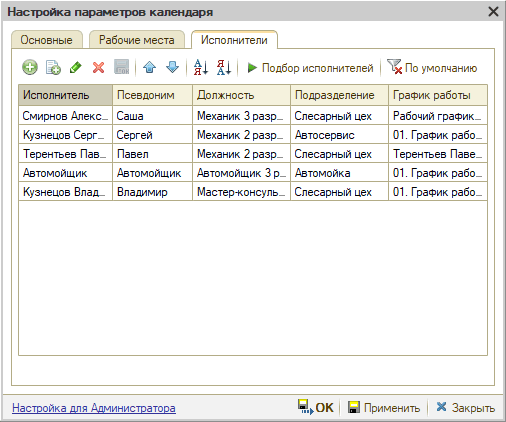Click the finish editing save icon

point(122,67)
